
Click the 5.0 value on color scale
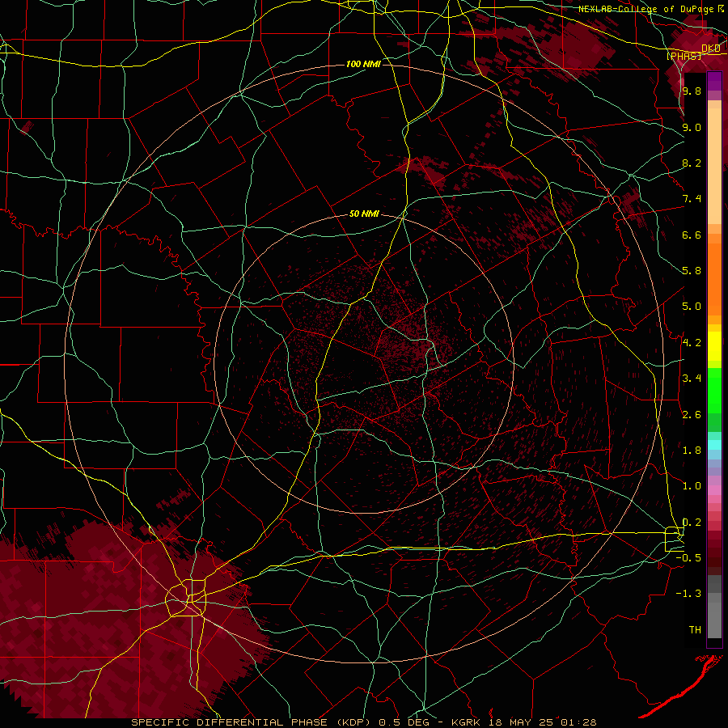click(692, 307)
